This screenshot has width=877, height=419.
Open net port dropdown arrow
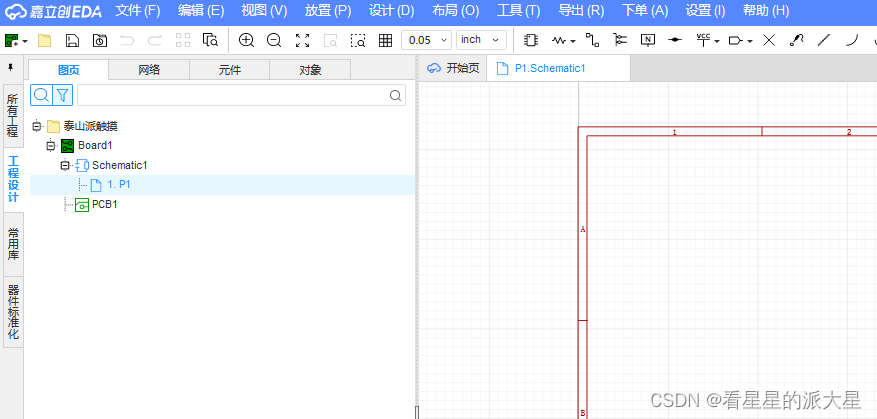tap(750, 41)
